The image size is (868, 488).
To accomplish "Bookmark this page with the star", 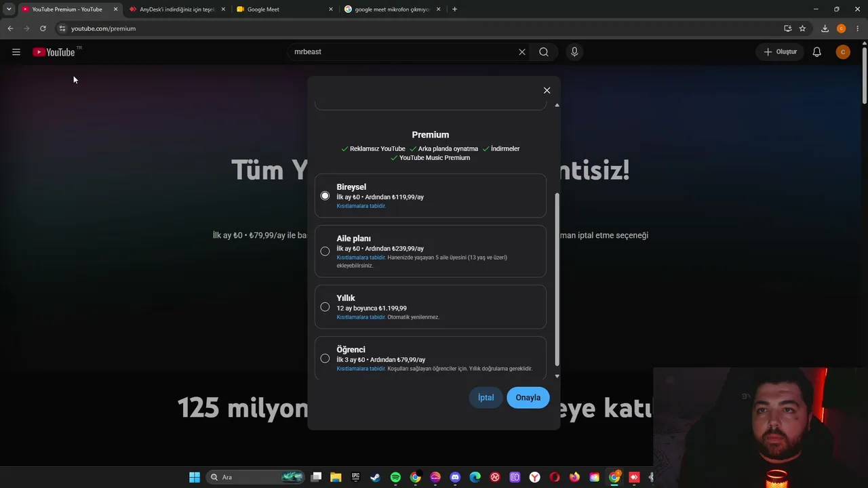I will 802,28.
